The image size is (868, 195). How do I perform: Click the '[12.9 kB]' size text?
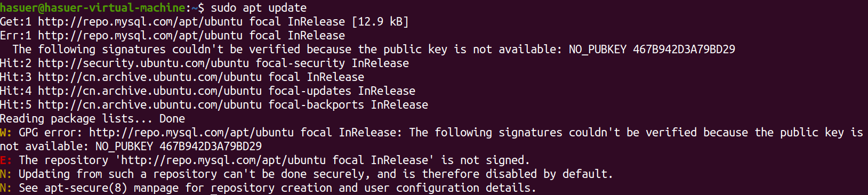[380, 22]
